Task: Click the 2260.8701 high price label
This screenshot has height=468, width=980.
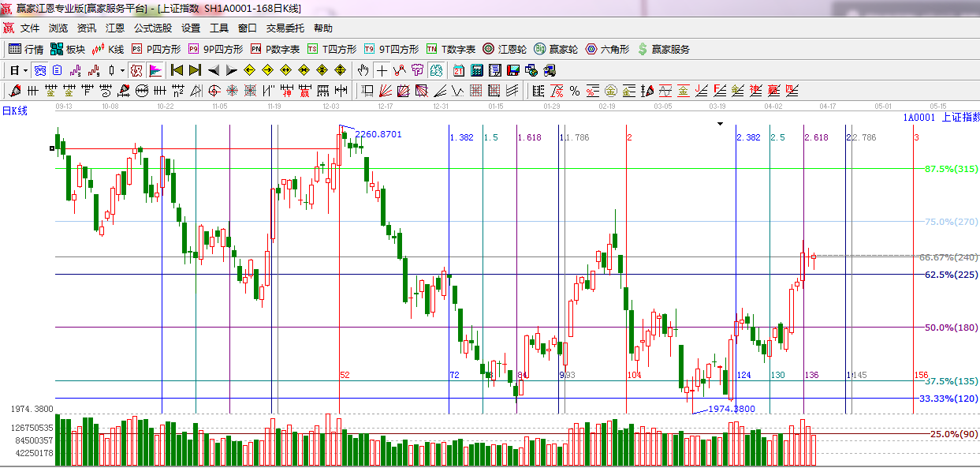Action: 378,134
